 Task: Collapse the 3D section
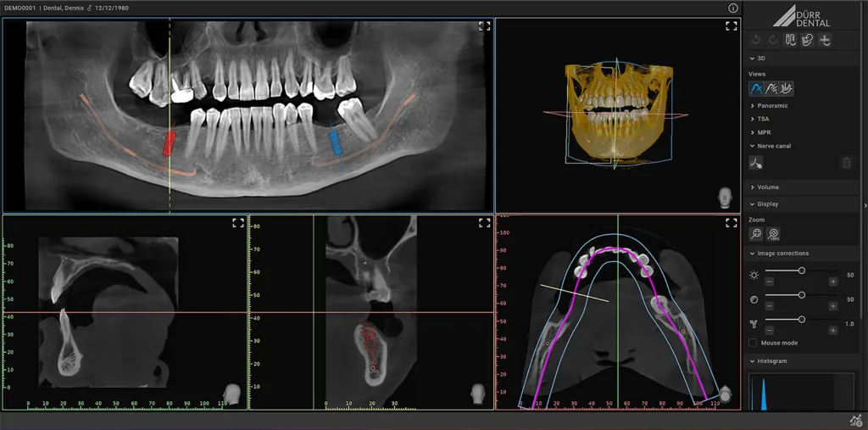[x=753, y=59]
